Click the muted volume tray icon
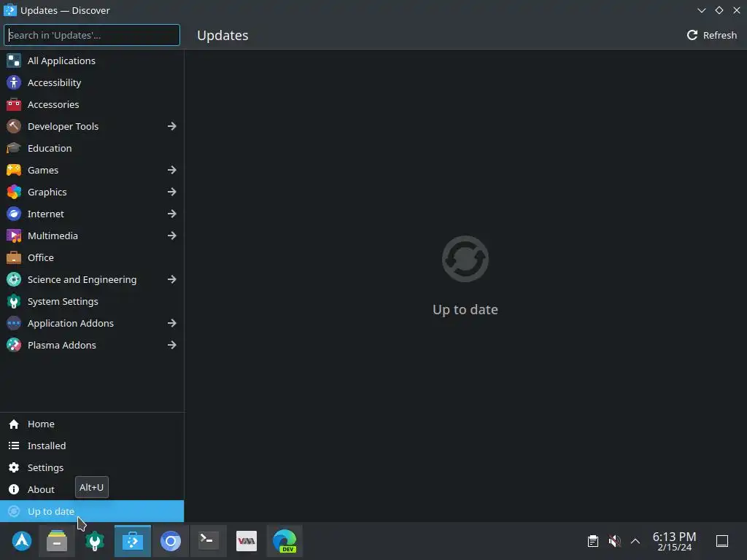This screenshot has width=747, height=560. (x=614, y=541)
